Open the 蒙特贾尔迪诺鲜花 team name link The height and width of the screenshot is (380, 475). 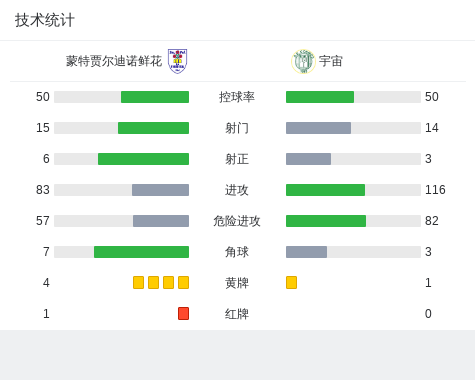114,61
